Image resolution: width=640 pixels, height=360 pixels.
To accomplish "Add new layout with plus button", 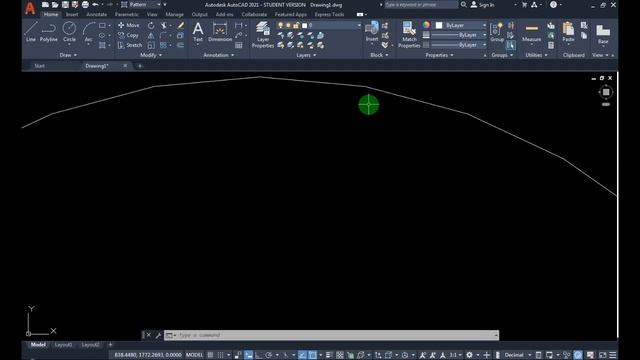I will [x=110, y=345].
